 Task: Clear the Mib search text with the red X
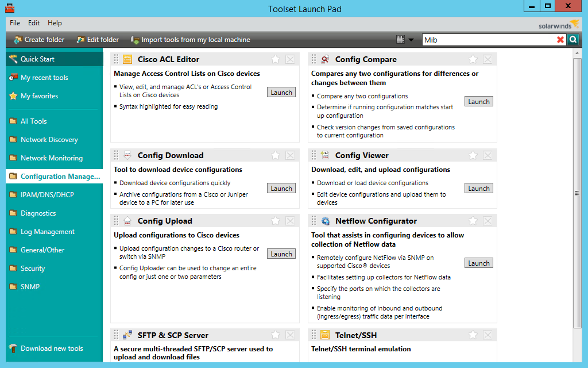click(x=561, y=40)
